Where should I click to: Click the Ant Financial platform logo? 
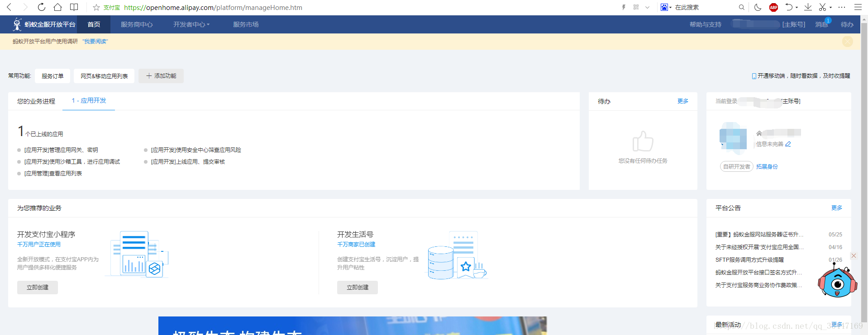pyautogui.click(x=44, y=24)
